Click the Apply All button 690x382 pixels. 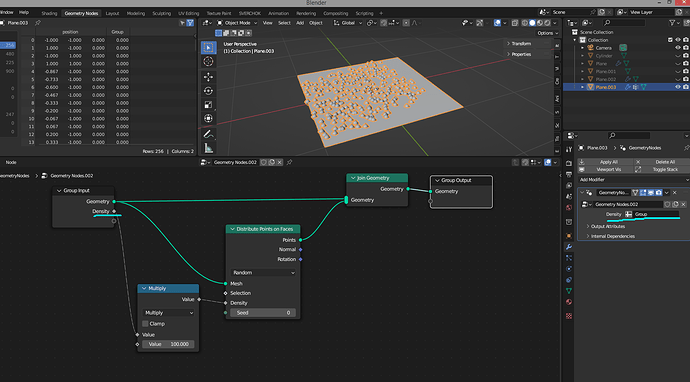coord(605,162)
